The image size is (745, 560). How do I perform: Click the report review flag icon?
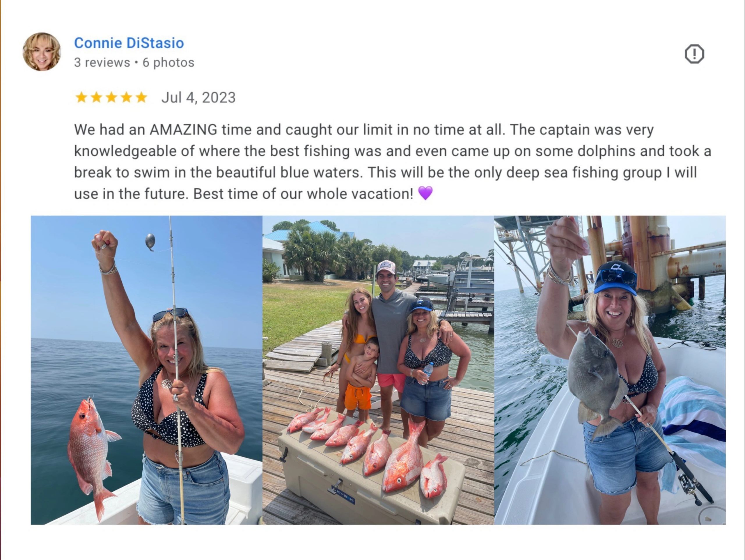point(694,54)
